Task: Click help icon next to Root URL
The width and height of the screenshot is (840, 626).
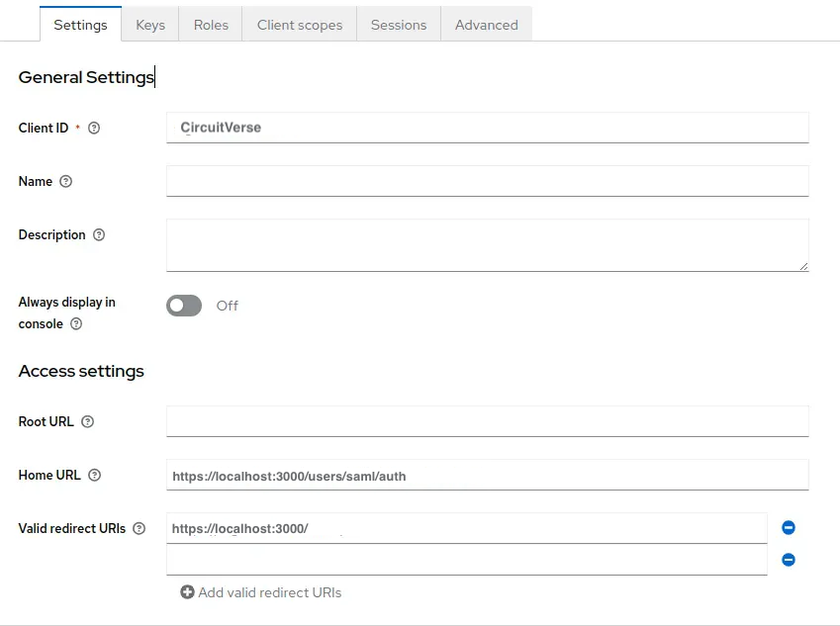Action: [87, 422]
